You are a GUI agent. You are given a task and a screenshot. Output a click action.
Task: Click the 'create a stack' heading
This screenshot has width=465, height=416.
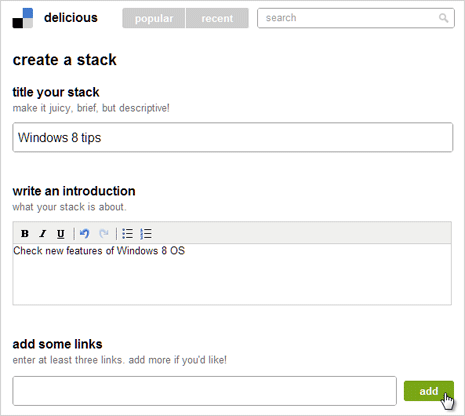click(x=65, y=60)
